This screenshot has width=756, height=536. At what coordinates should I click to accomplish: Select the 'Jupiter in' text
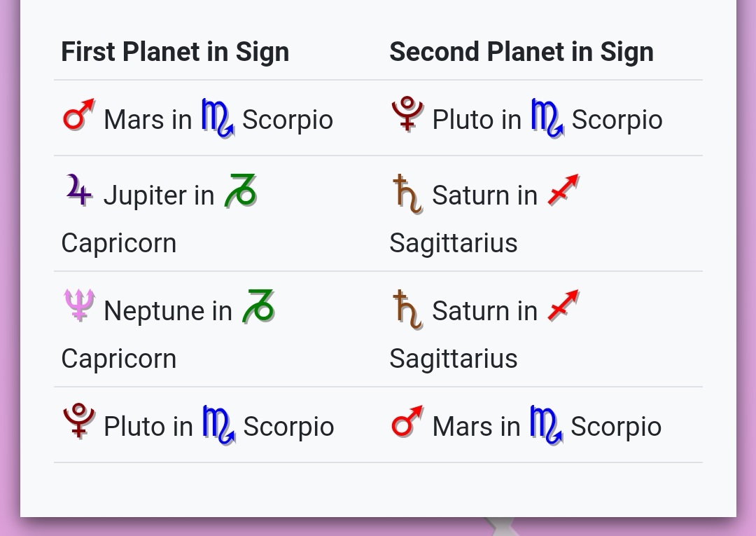159,195
